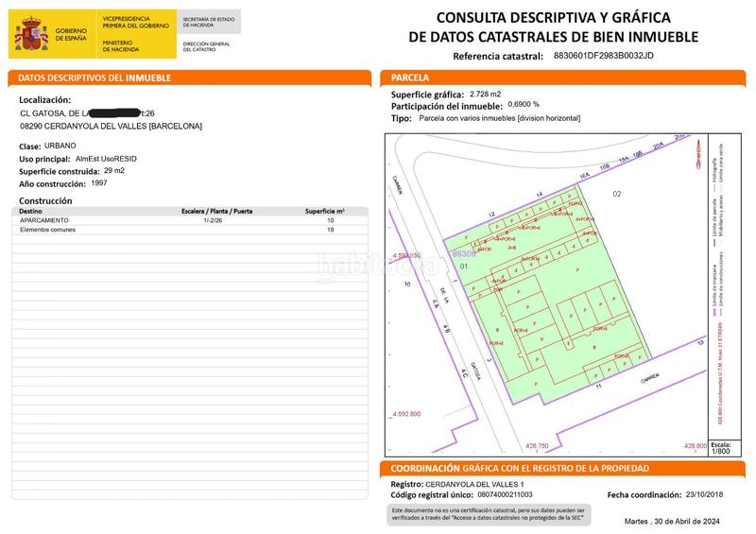Click parcel label 01 on the map
The width and height of the screenshot is (756, 534).
(x=464, y=267)
